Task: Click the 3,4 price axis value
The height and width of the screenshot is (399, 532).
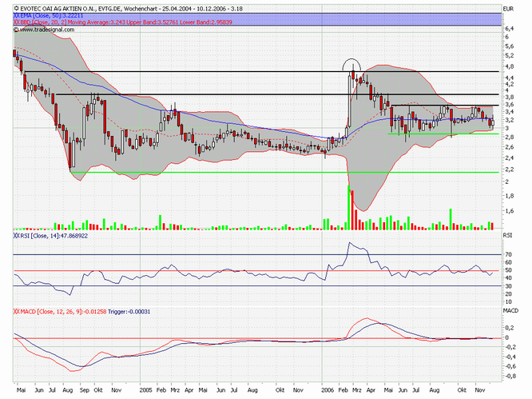Action: 510,112
